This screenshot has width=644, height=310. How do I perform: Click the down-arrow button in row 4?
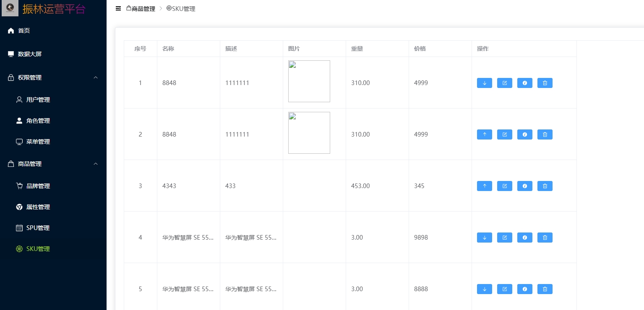click(x=484, y=238)
